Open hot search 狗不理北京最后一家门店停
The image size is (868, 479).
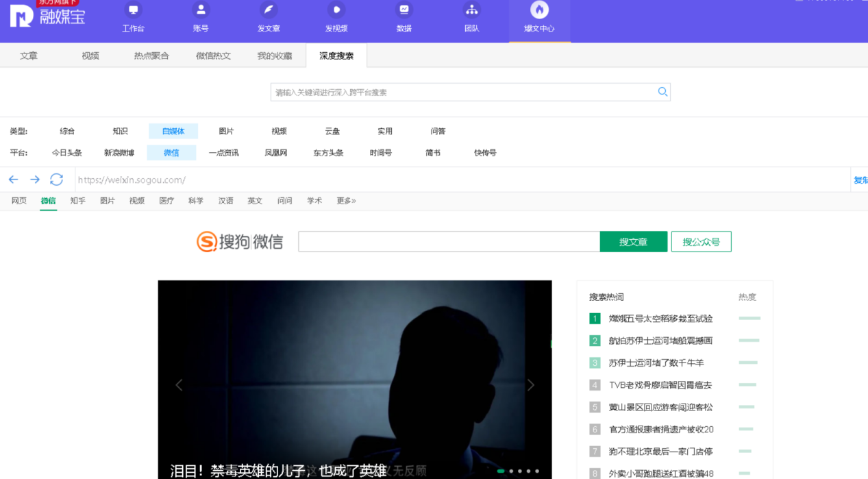[661, 452]
